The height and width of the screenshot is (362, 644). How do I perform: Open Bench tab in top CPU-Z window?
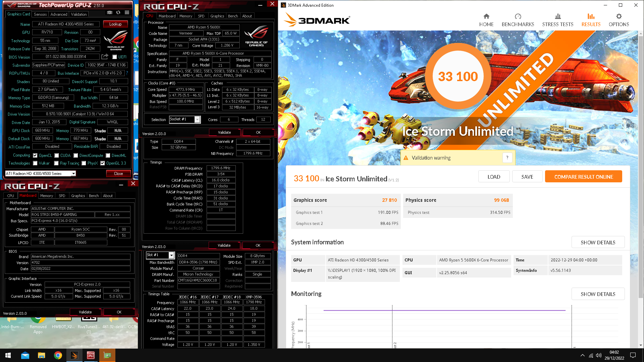click(233, 16)
